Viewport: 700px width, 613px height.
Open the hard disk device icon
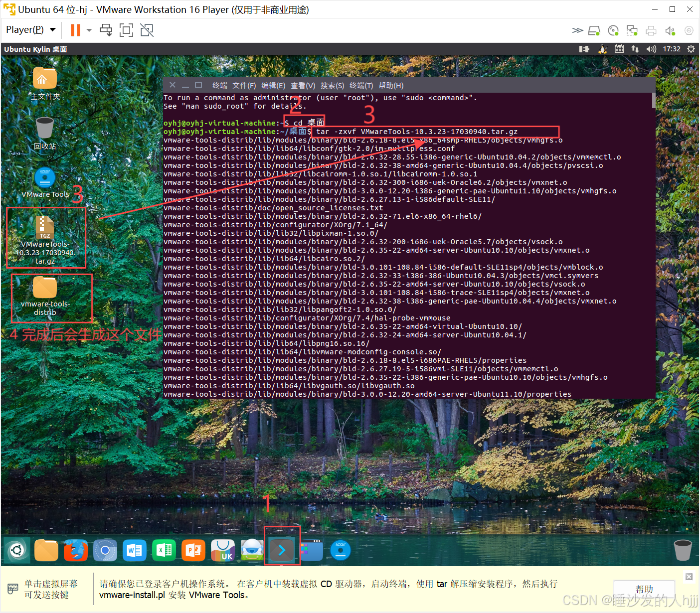pos(594,30)
